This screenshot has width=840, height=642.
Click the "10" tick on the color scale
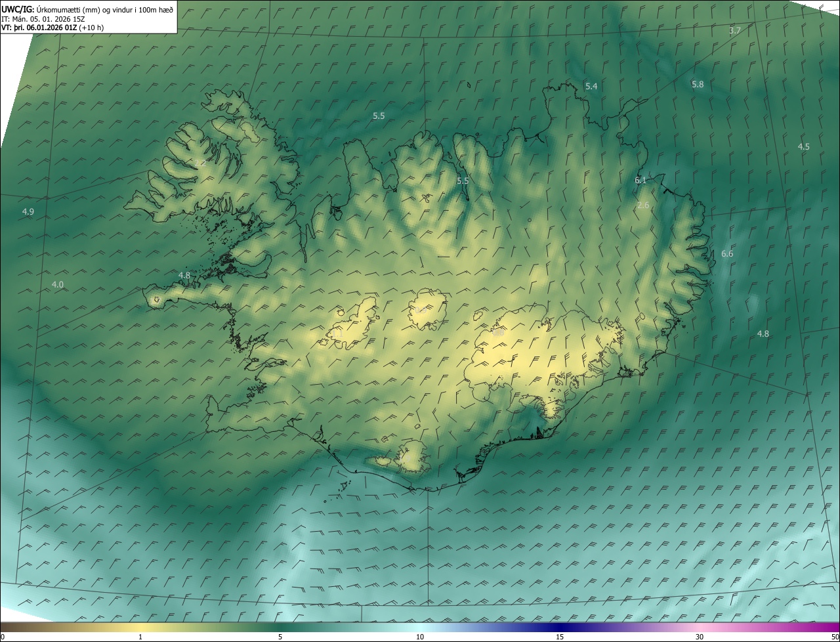[x=420, y=637]
